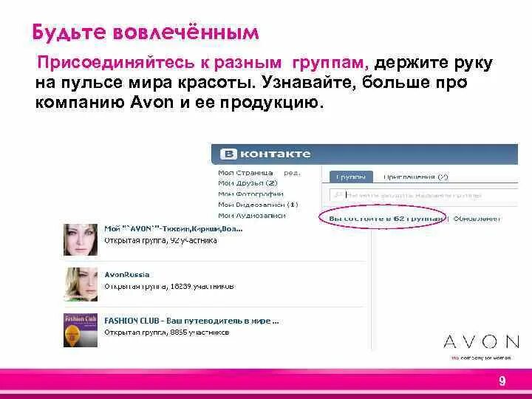Screen dimensions: 532x399
Task: Click the slide title Будьте вовлечённым
Action: tap(146, 33)
